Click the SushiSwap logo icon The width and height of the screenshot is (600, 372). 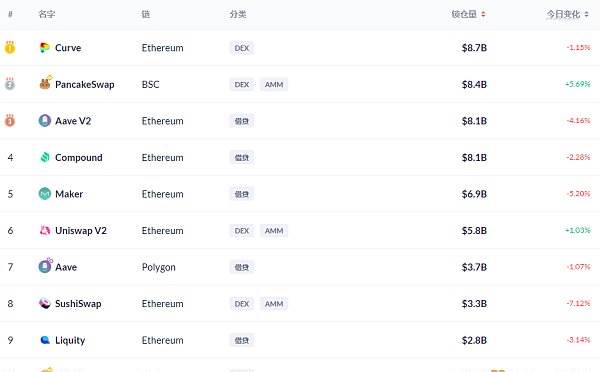(45, 303)
